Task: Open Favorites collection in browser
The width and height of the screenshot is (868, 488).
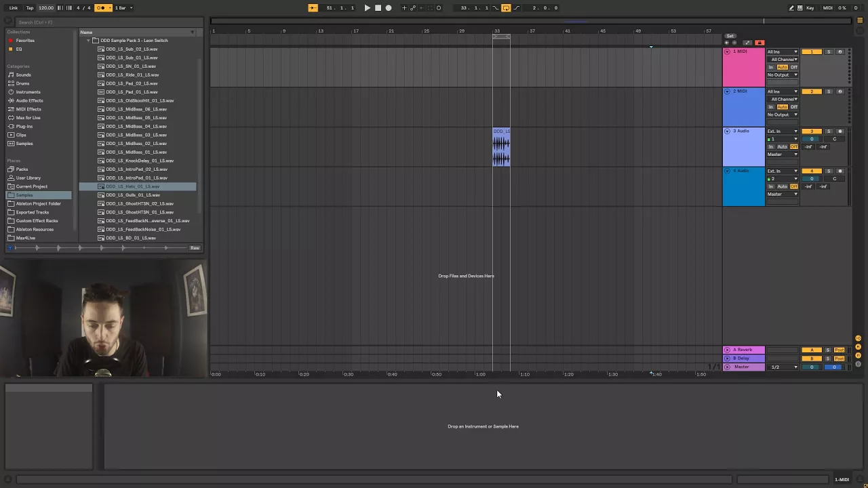Action: (x=25, y=41)
